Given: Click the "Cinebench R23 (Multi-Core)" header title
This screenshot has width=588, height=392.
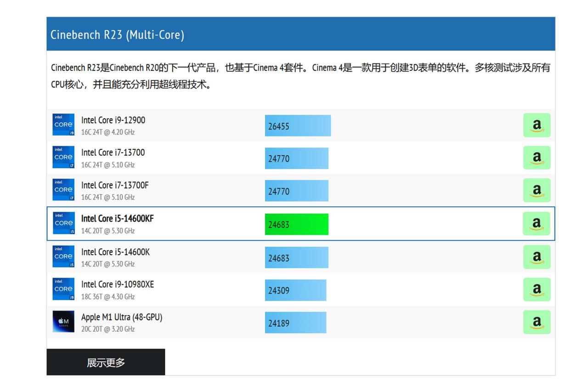Looking at the screenshot, I should click(x=118, y=35).
